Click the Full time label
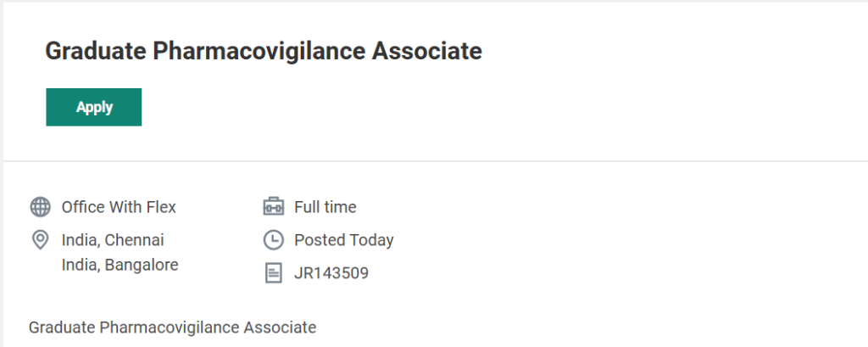868x347 pixels. click(325, 207)
